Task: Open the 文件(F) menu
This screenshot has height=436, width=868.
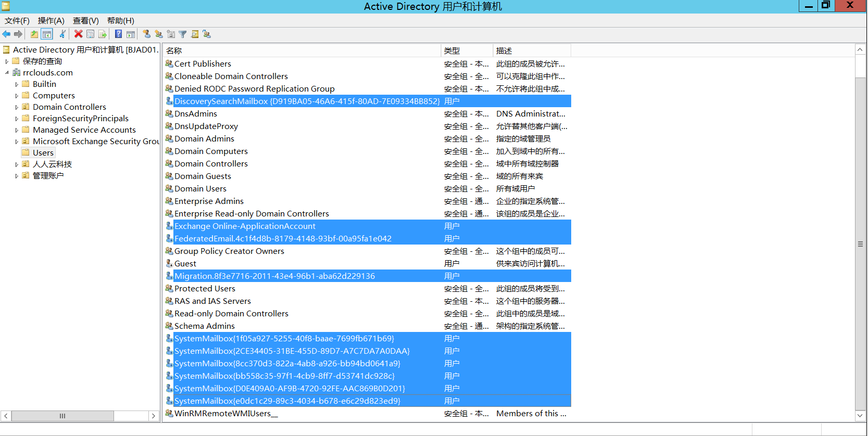Action: pos(17,20)
